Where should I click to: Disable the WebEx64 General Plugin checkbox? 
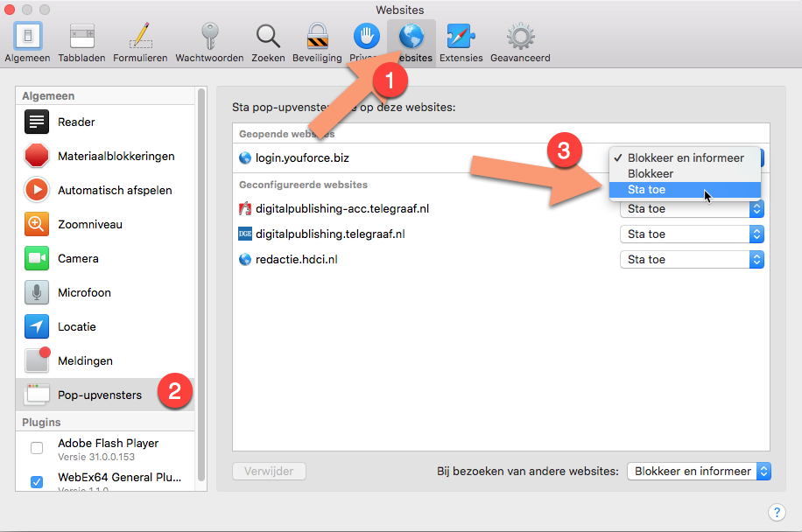pyautogui.click(x=37, y=482)
